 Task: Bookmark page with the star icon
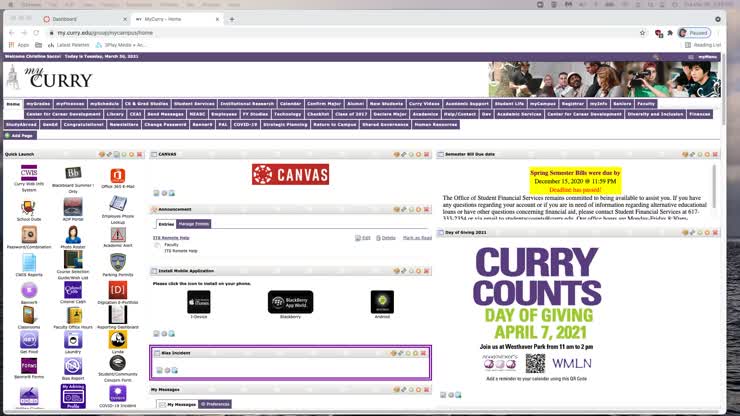point(642,33)
